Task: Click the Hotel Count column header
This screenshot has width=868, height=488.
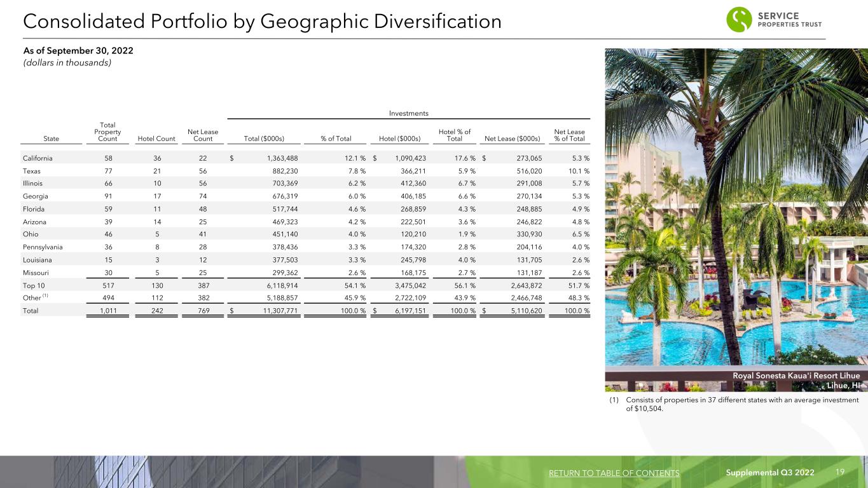Action: coord(157,138)
